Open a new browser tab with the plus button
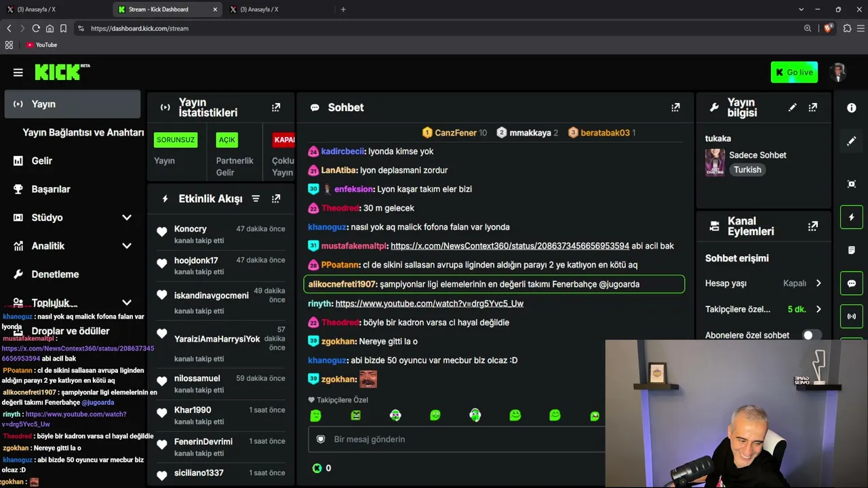This screenshot has height=488, width=868. (x=343, y=9)
